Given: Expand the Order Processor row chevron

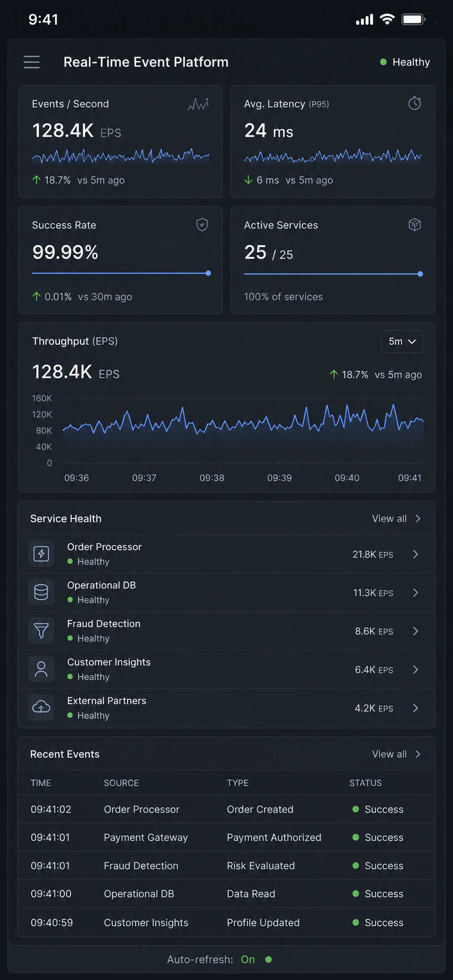Looking at the screenshot, I should 416,554.
